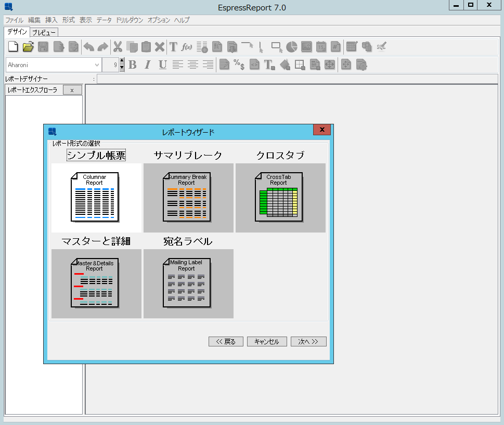This screenshot has width=504, height=425.
Task: Click the redo arrow icon
Action: [x=103, y=47]
